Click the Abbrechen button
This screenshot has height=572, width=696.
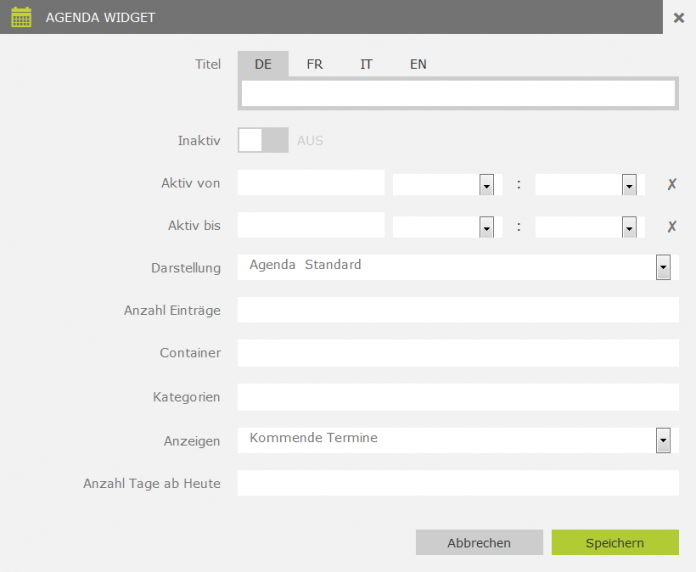(479, 542)
